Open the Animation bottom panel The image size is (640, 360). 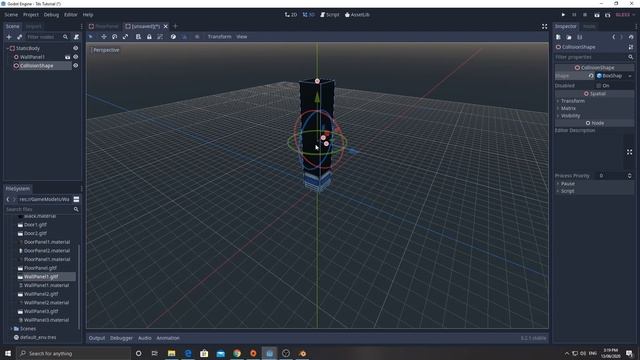click(x=168, y=338)
